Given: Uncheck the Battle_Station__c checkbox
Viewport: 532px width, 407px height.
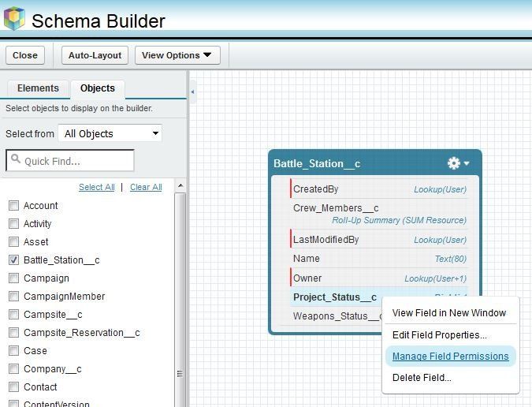Looking at the screenshot, I should tap(13, 260).
